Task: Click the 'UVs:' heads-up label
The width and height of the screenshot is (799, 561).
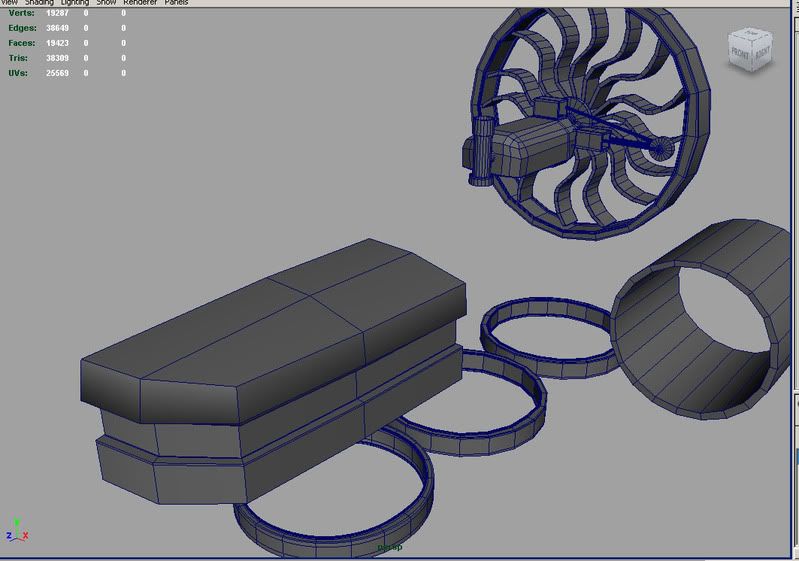Action: point(18,73)
